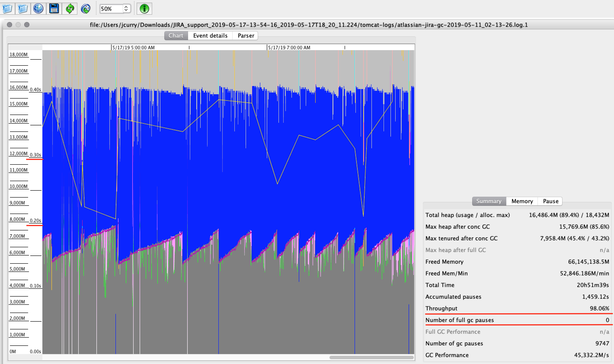Click the "Total heap (usage / alloc. max)" label
Screen dimensions: 614x364
467,215
